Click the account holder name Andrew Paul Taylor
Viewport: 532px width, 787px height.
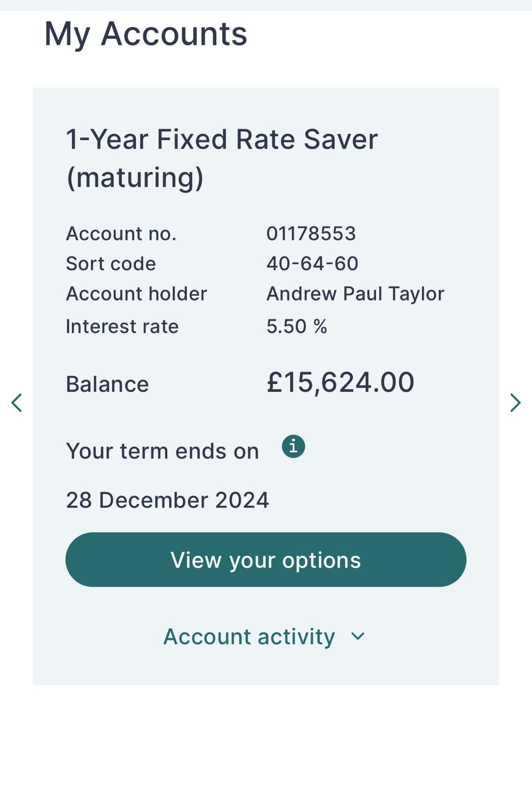(x=355, y=294)
